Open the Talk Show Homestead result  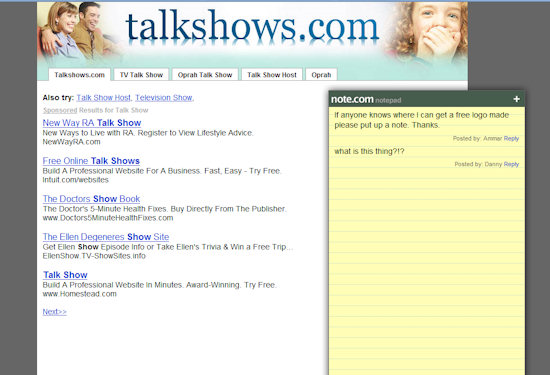click(x=65, y=275)
